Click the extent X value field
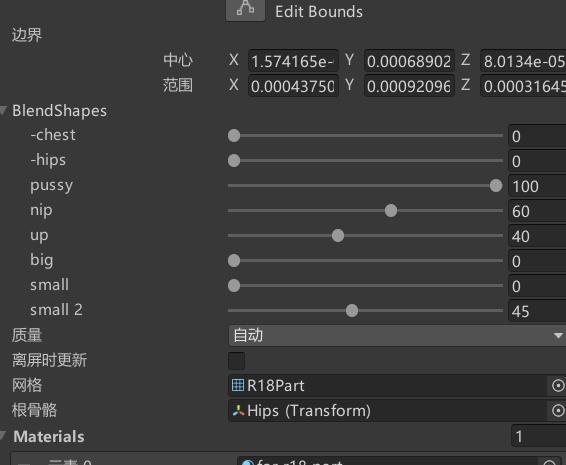The image size is (566, 465). click(293, 86)
